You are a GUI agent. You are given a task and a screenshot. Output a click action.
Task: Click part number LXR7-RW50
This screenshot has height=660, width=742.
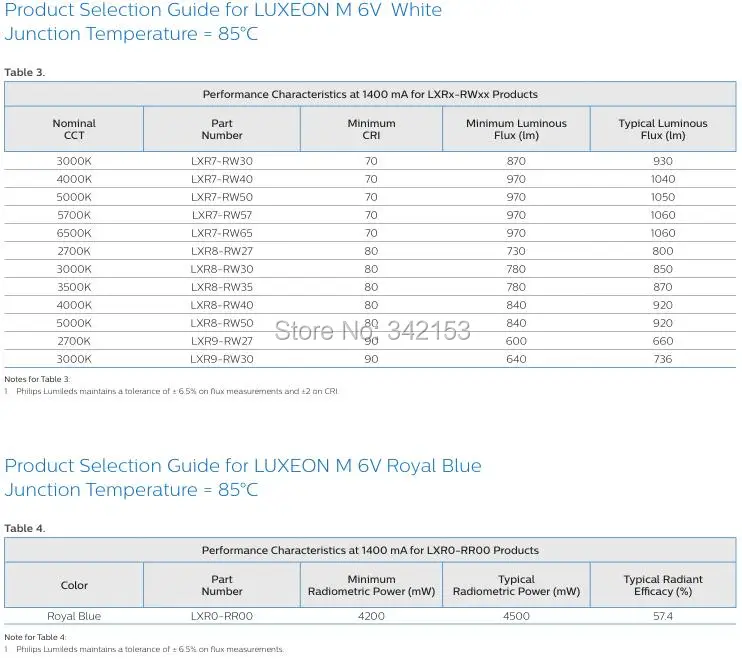point(221,197)
